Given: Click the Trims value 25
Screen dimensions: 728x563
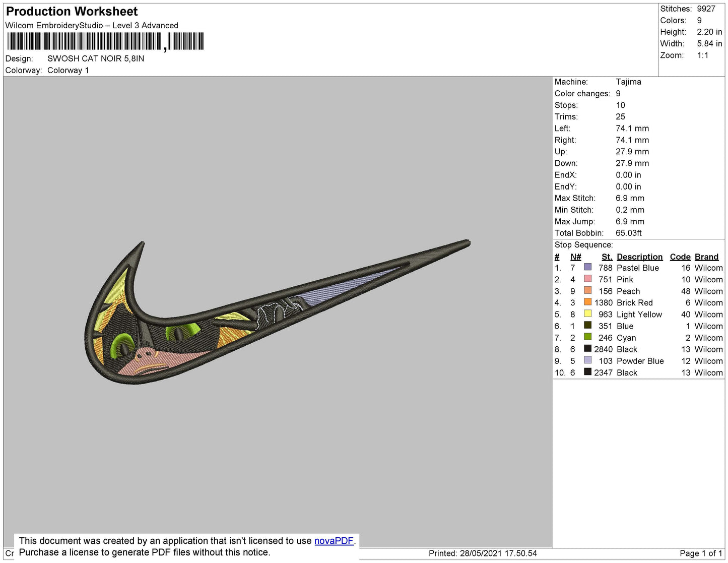Looking at the screenshot, I should 620,116.
